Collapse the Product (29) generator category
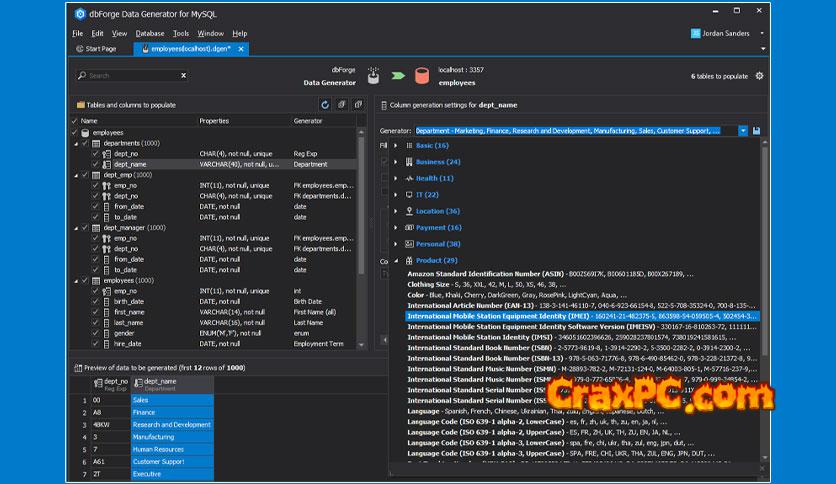 (396, 260)
